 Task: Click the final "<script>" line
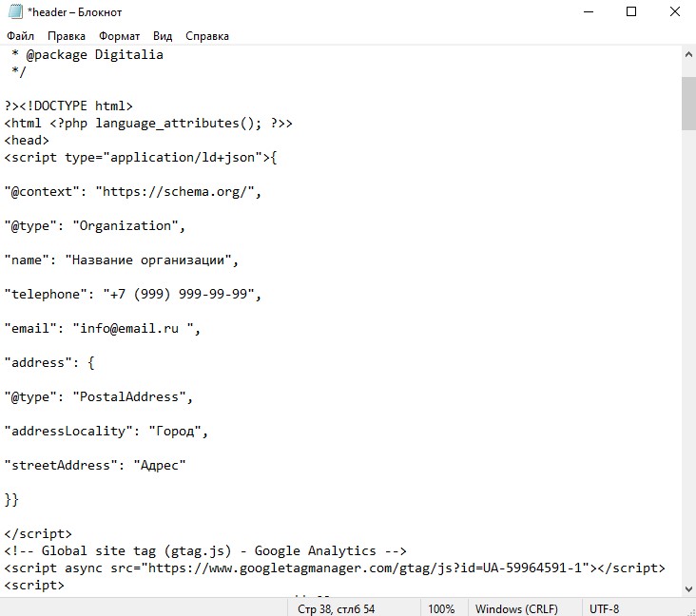click(34, 586)
